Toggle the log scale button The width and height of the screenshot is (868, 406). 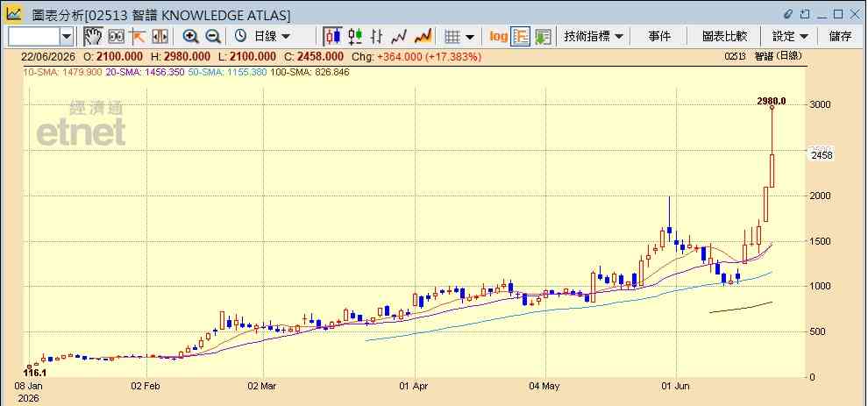click(x=498, y=37)
